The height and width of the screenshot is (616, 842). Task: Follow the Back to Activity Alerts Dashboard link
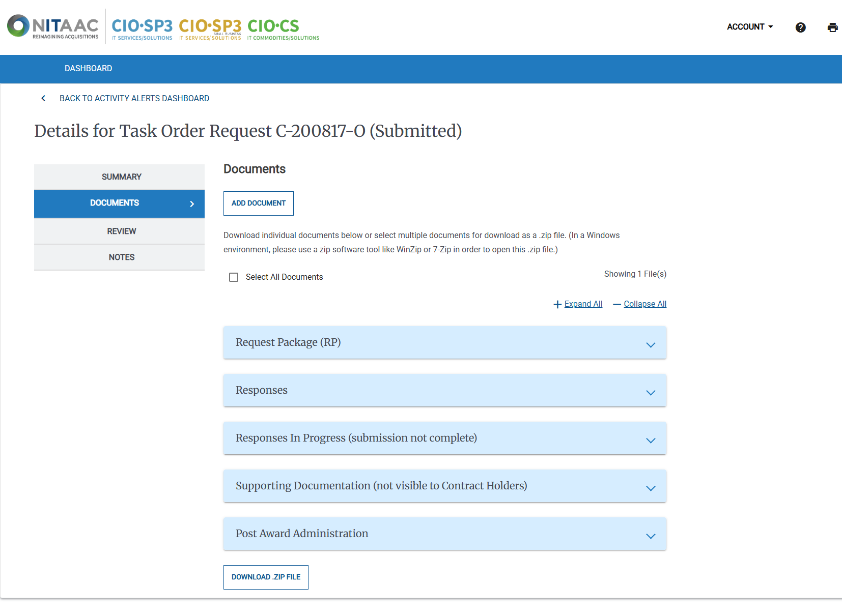[x=134, y=98]
